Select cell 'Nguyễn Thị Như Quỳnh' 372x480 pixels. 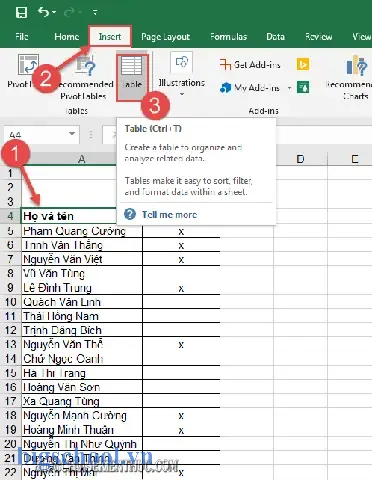[82, 444]
